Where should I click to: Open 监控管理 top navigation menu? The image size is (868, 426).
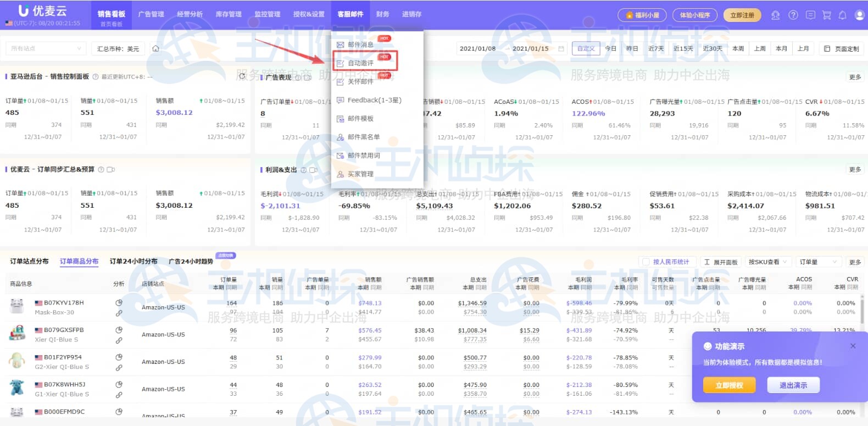point(268,14)
